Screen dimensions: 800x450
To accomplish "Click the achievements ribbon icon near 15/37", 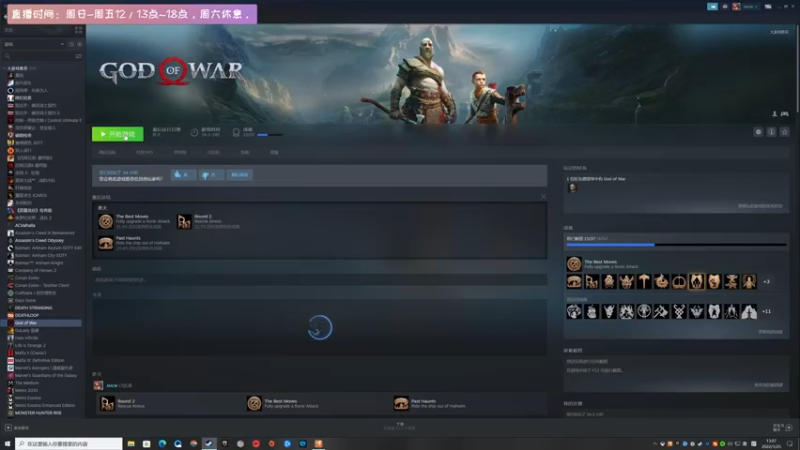I will [x=236, y=132].
